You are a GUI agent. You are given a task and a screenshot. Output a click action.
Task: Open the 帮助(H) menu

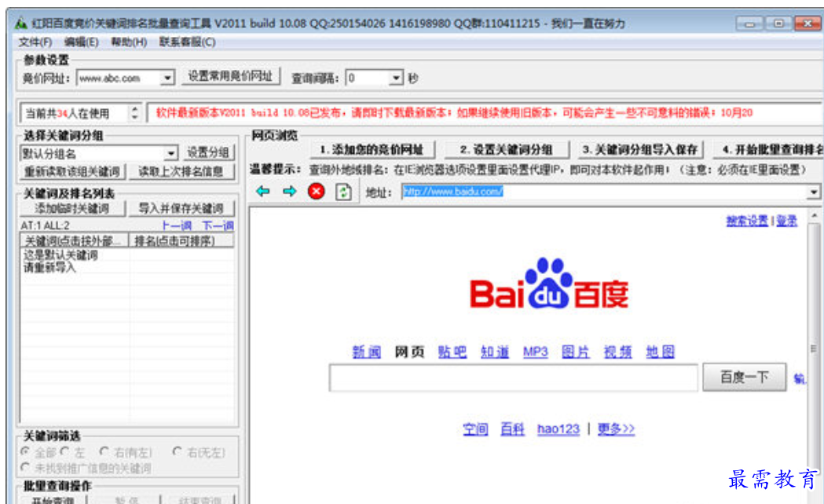coord(129,42)
